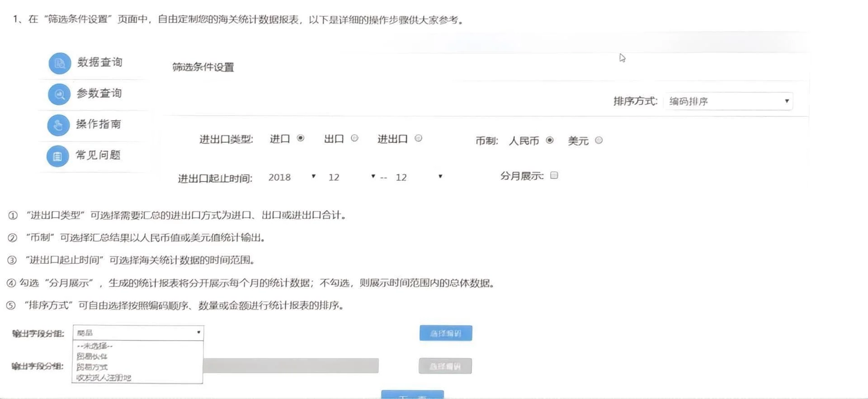Click the gray disabled input field

[x=291, y=366]
